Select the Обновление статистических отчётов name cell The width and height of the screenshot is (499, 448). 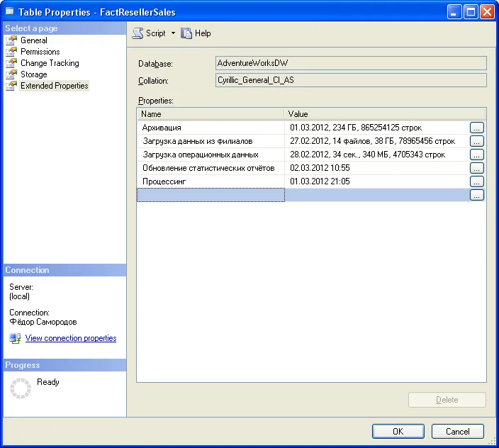tap(211, 168)
